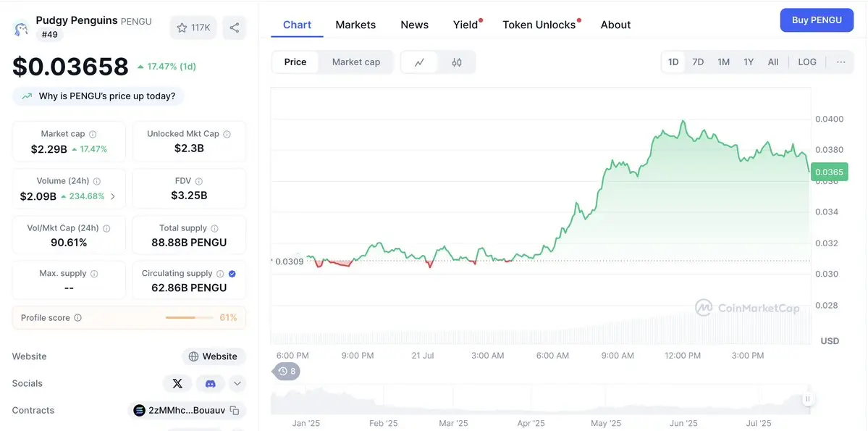Image resolution: width=868 pixels, height=431 pixels.
Task: Click the Solana contract chain icon
Action: pyautogui.click(x=139, y=411)
